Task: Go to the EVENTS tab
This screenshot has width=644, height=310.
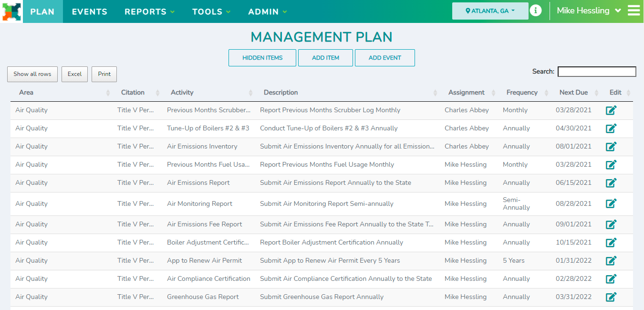Action: (90, 11)
